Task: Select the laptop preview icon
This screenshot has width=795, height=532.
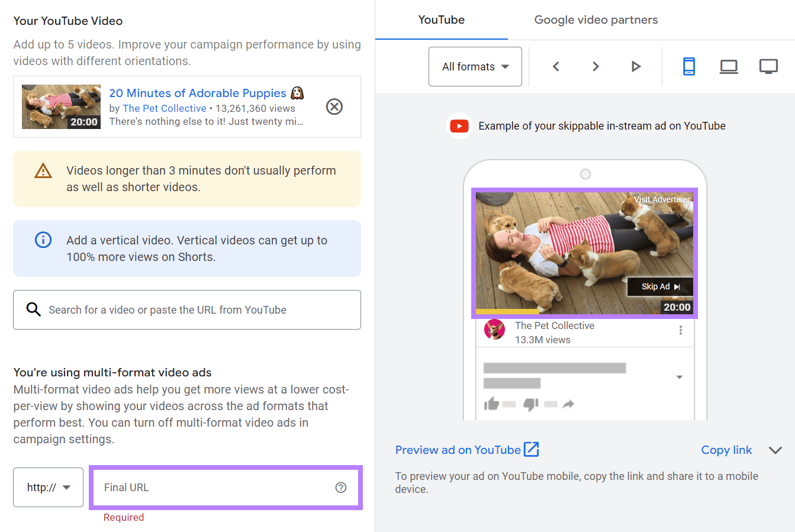Action: point(728,66)
